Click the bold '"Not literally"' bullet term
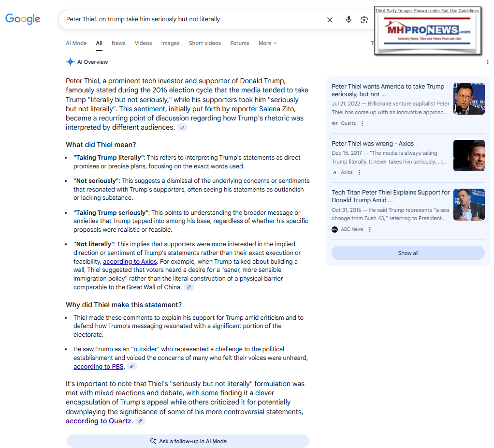494x448 pixels. pyautogui.click(x=95, y=244)
